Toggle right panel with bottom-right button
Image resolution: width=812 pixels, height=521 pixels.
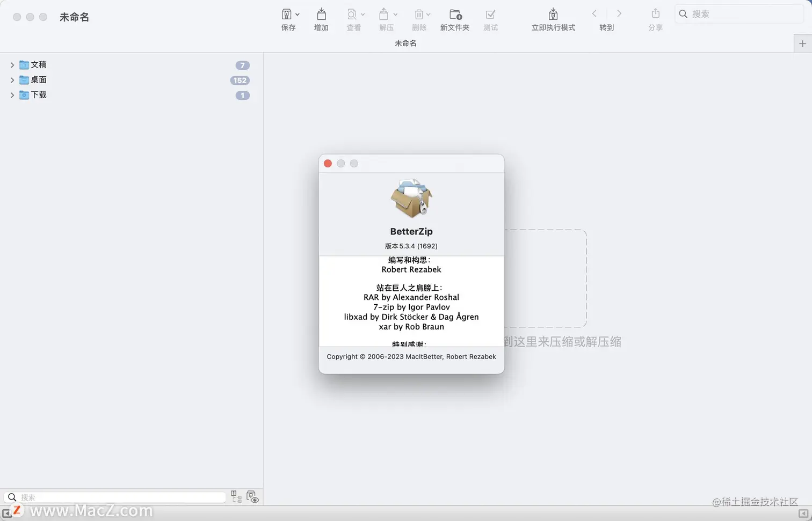click(803, 513)
